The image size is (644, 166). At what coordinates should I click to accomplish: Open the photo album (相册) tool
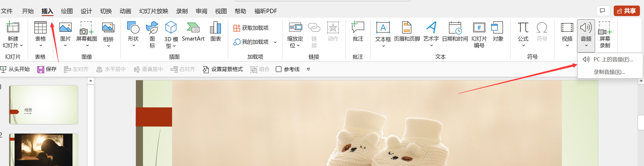point(108,34)
